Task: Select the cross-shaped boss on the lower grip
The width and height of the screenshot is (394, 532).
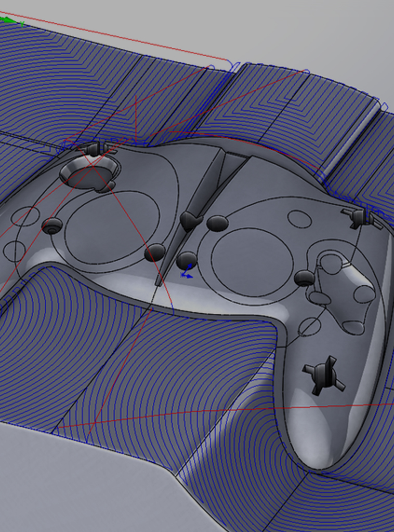Action: tap(323, 375)
